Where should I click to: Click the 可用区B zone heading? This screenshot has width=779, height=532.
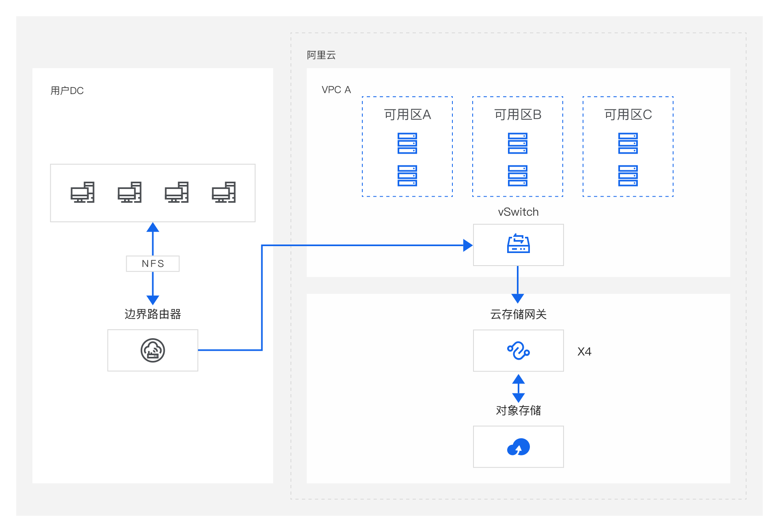click(x=517, y=115)
